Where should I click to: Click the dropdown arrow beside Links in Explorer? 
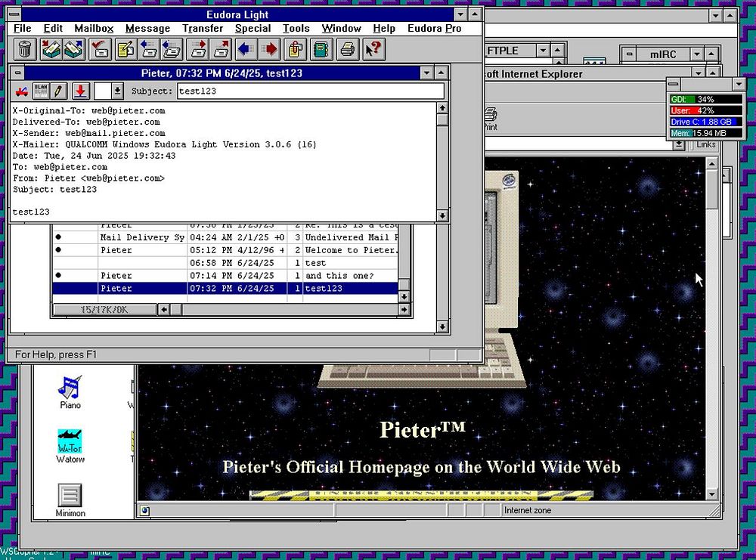pyautogui.click(x=680, y=144)
